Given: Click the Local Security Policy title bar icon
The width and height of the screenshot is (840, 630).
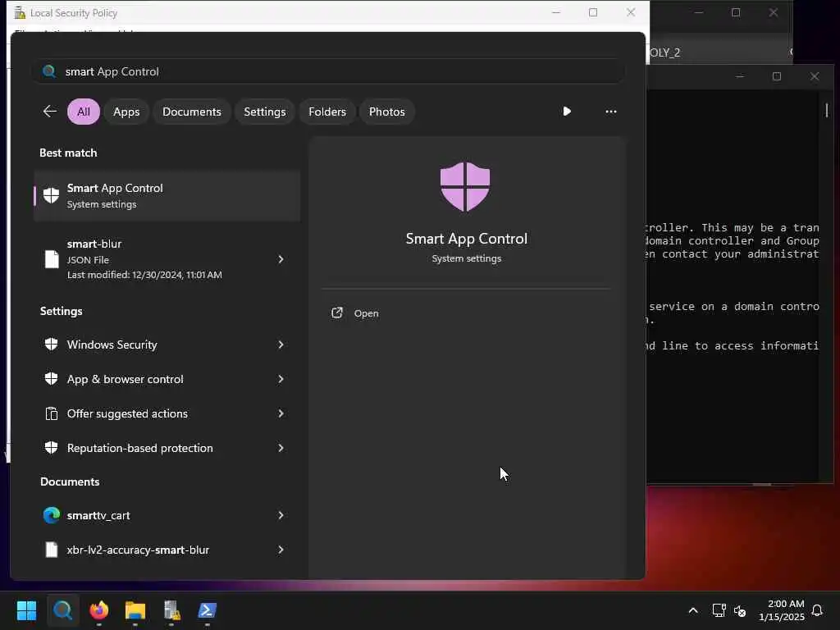Looking at the screenshot, I should [20, 12].
